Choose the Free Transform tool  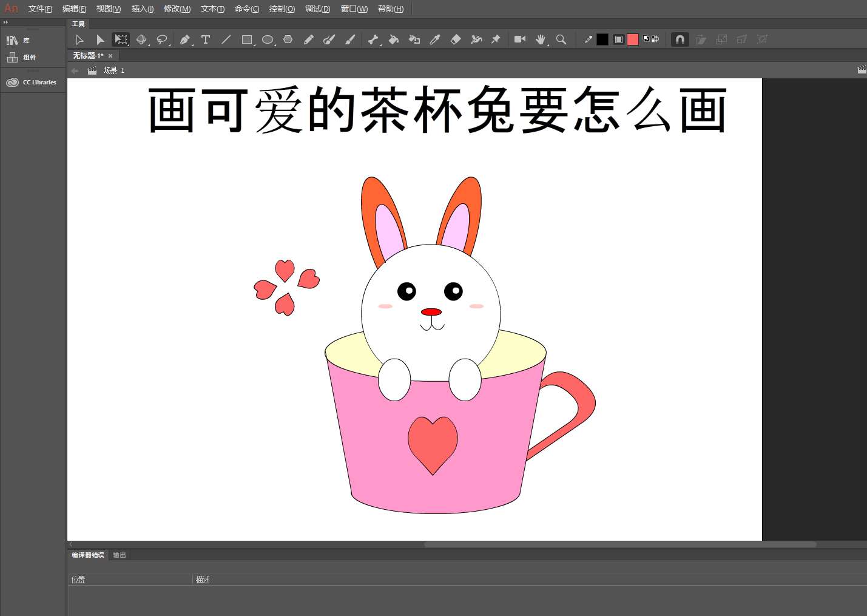coord(121,39)
